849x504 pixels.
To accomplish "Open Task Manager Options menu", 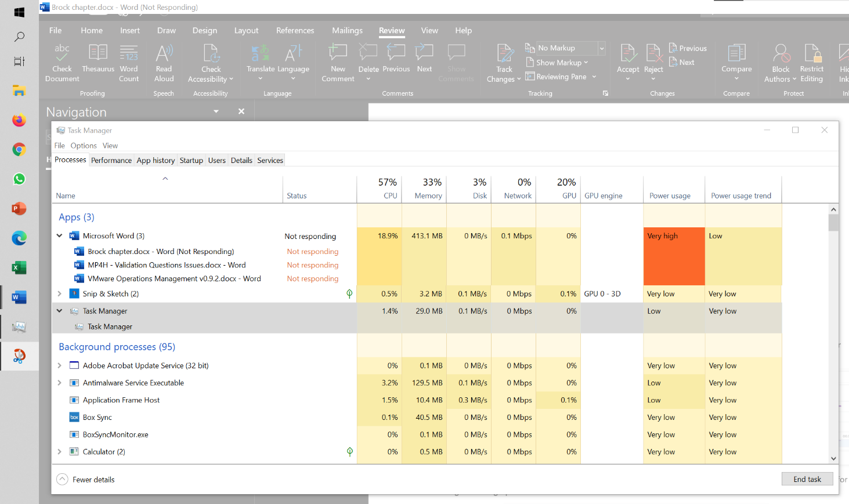I will [84, 146].
